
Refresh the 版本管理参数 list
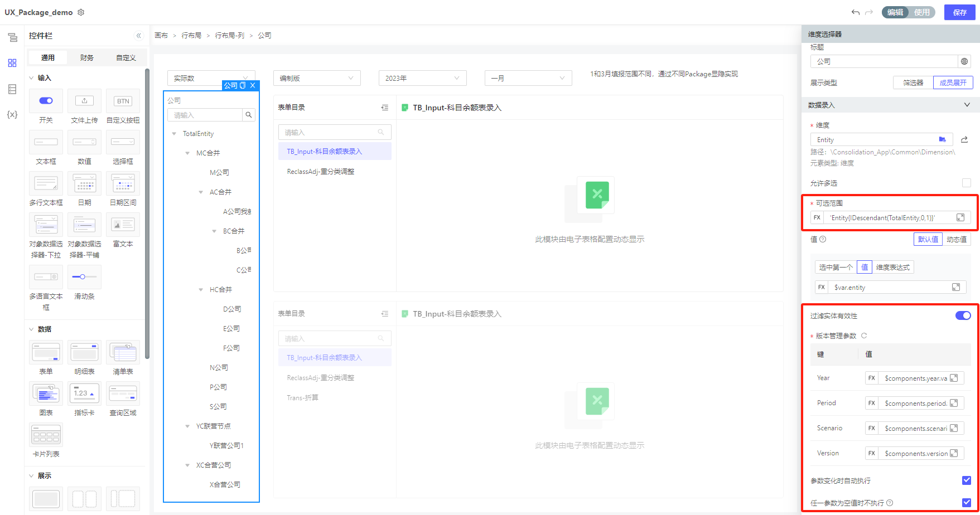click(864, 336)
